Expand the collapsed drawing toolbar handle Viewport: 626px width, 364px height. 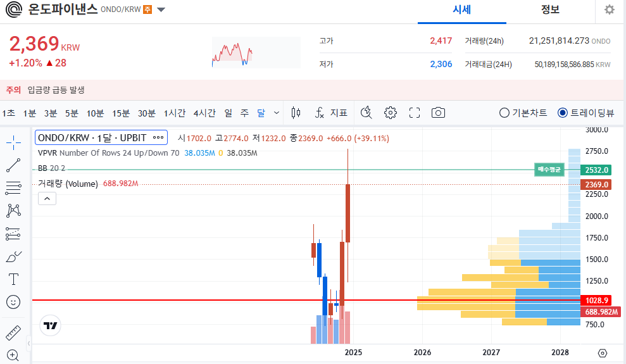[x=28, y=343]
